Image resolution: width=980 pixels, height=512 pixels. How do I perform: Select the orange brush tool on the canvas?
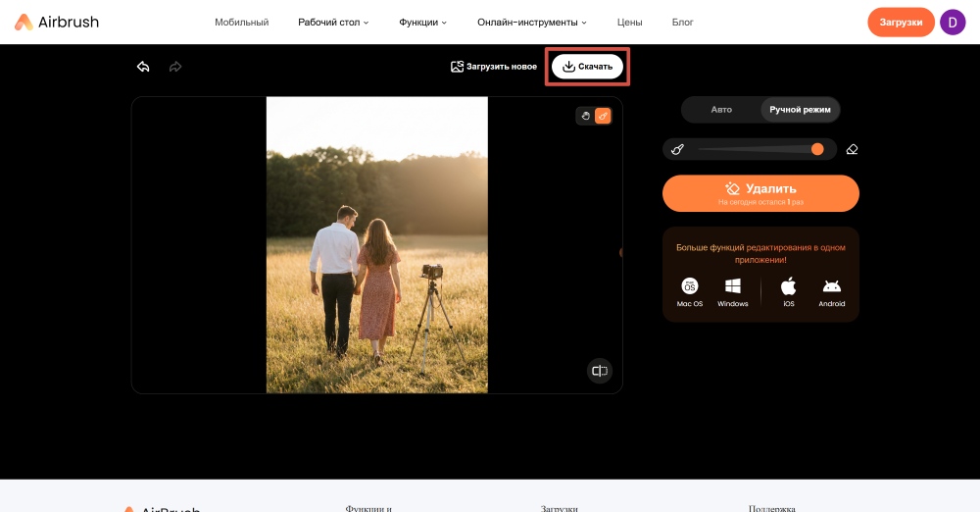603,116
